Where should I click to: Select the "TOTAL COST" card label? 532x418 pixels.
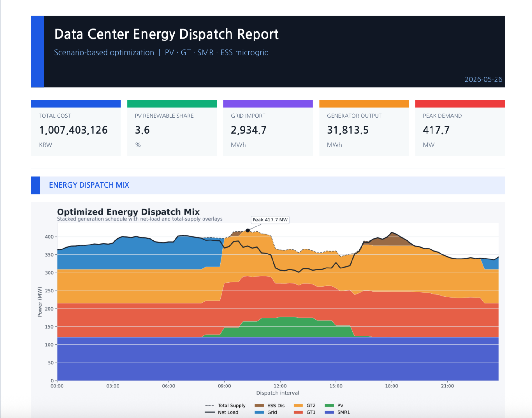pos(55,116)
